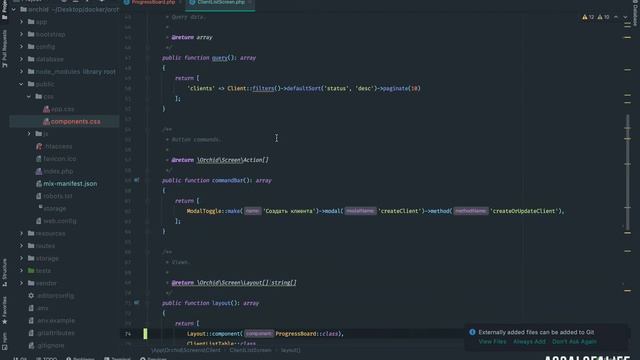Click ClientListScreen in the breadcrumb bar
The width and height of the screenshot is (640, 360).
coord(250,350)
